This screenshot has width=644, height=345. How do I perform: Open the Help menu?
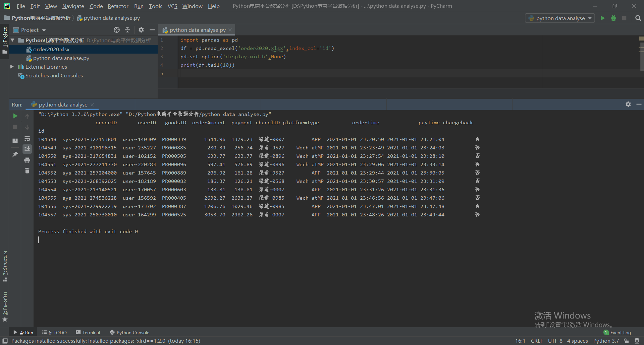tap(214, 6)
